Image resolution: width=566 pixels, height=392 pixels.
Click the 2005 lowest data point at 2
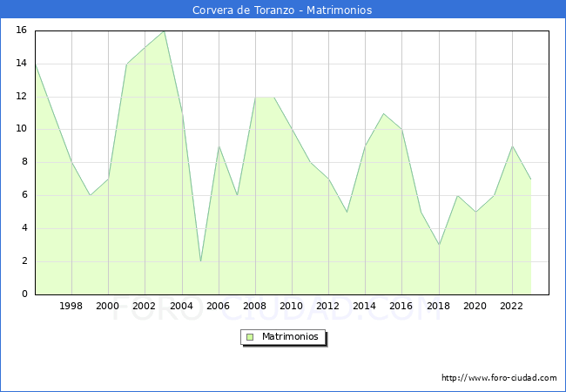point(200,261)
